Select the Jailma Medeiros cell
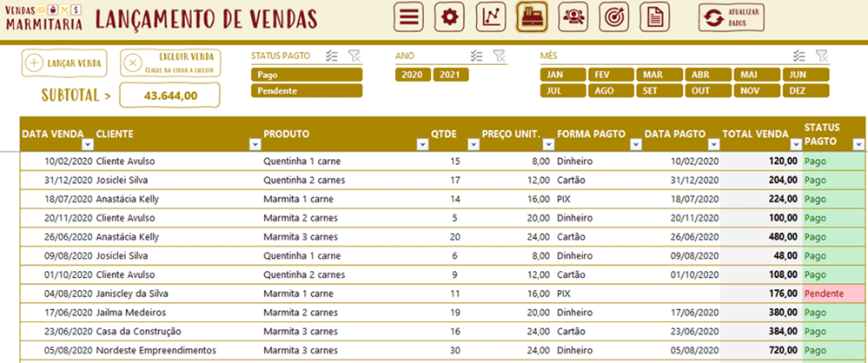 [178, 312]
